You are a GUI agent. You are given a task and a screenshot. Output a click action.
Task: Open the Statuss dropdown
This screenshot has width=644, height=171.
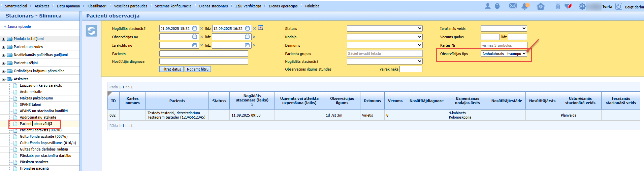click(x=385, y=29)
